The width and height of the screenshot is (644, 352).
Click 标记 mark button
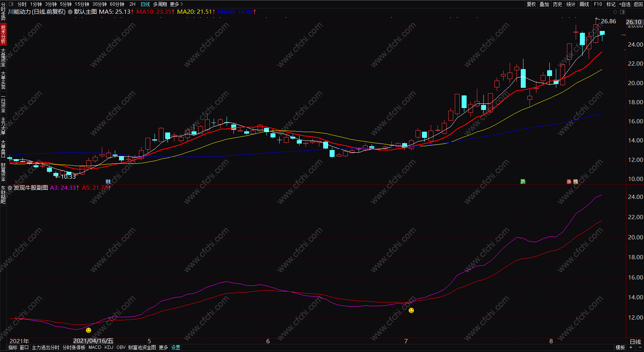611,4
